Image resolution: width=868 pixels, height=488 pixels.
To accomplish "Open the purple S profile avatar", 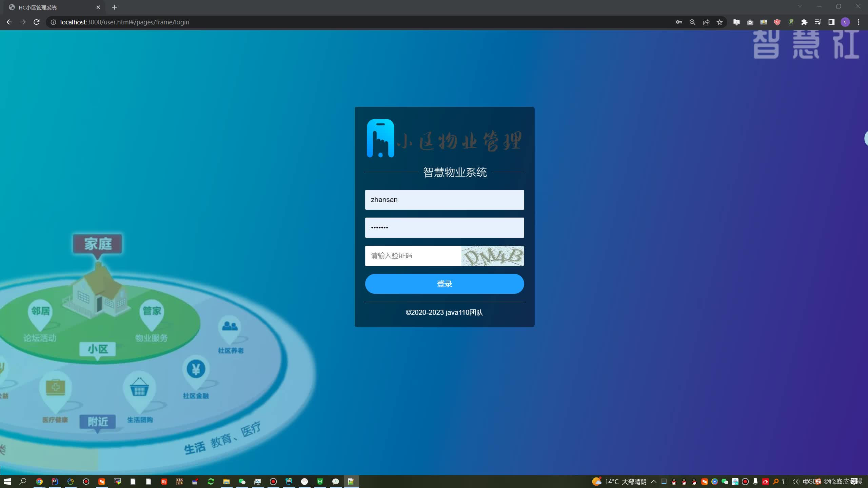I will (x=845, y=22).
